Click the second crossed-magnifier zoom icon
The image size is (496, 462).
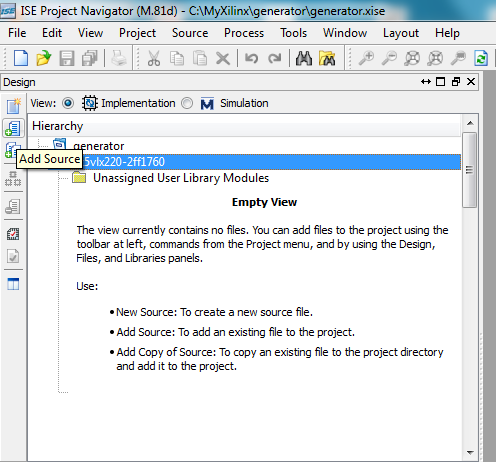pyautogui.click(x=435, y=58)
